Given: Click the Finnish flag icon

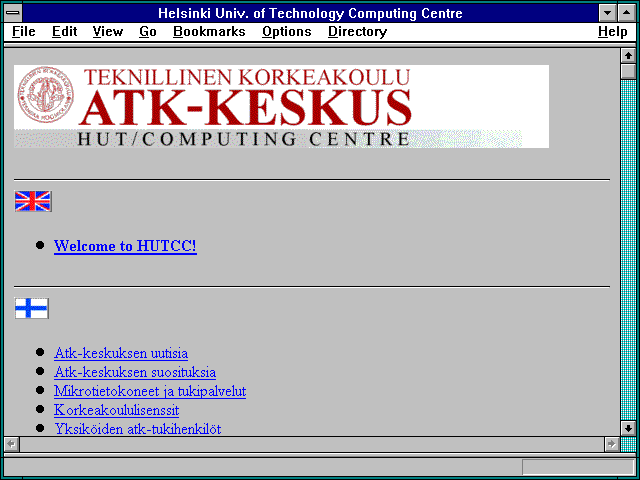Looking at the screenshot, I should (x=32, y=308).
